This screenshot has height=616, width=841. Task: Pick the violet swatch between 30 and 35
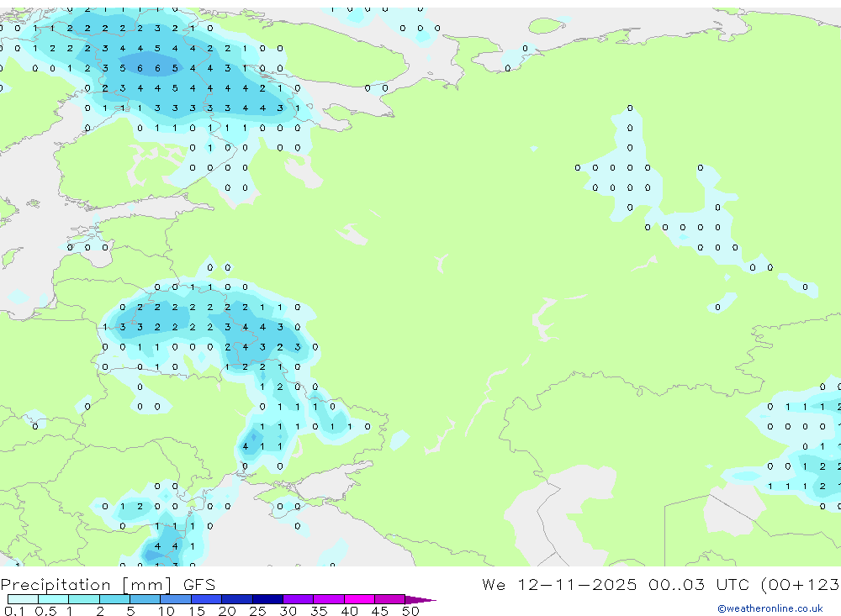299,599
